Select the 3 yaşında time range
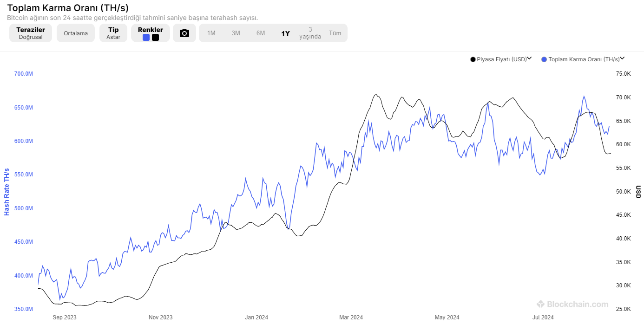The height and width of the screenshot is (324, 644). [x=310, y=33]
